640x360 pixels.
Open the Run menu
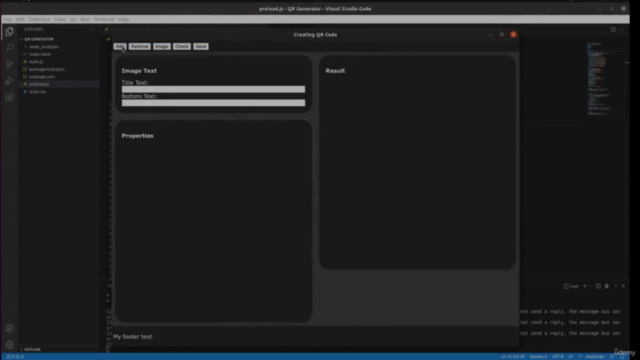coord(85,19)
